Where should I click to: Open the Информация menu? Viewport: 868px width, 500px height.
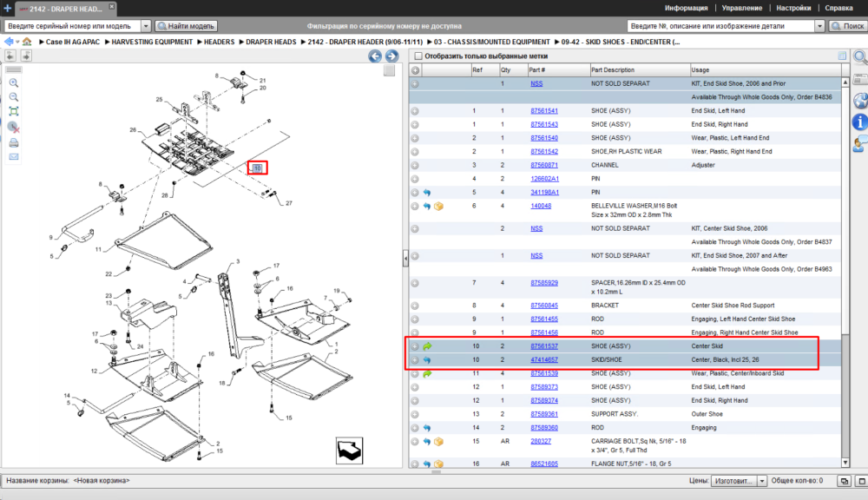point(687,9)
